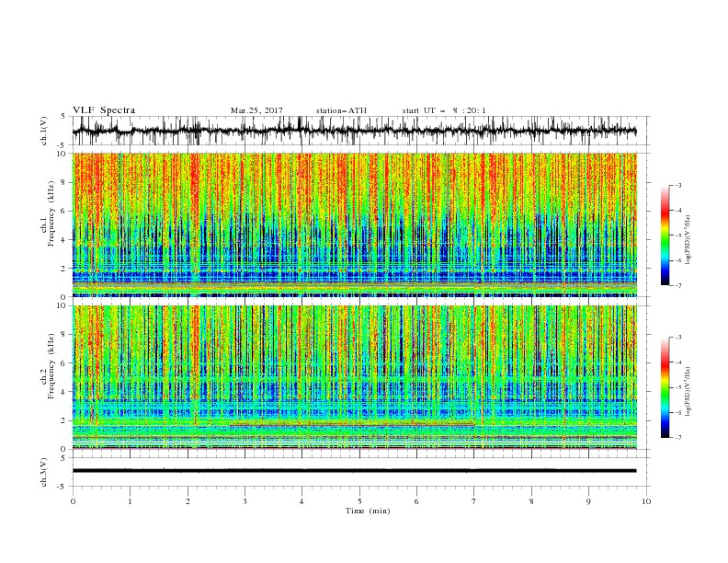Click time axis tick label "4"
The height and width of the screenshot is (563, 728).
[301, 501]
